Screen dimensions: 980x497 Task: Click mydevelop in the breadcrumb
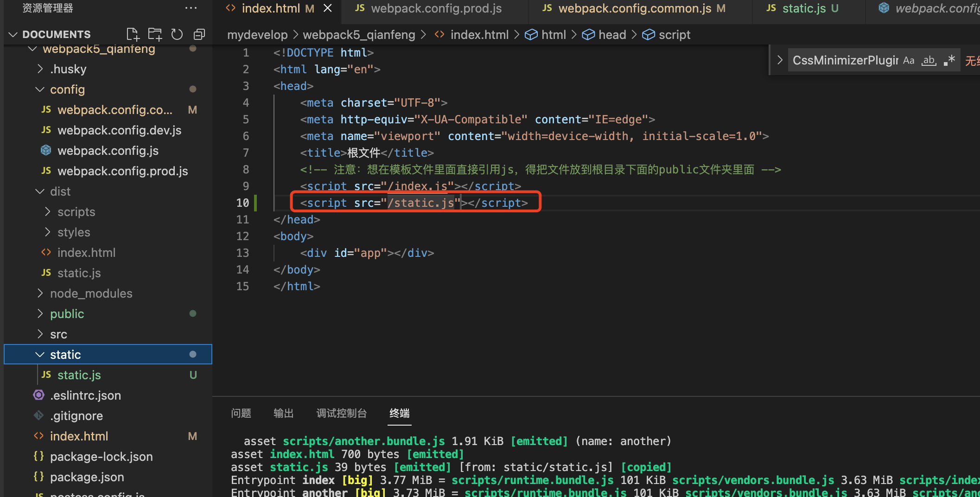(257, 35)
